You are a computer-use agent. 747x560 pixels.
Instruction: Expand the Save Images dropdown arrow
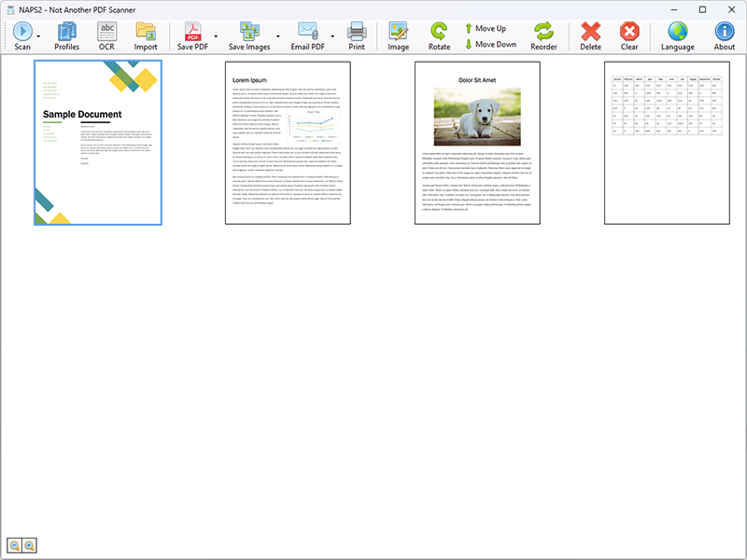click(278, 35)
